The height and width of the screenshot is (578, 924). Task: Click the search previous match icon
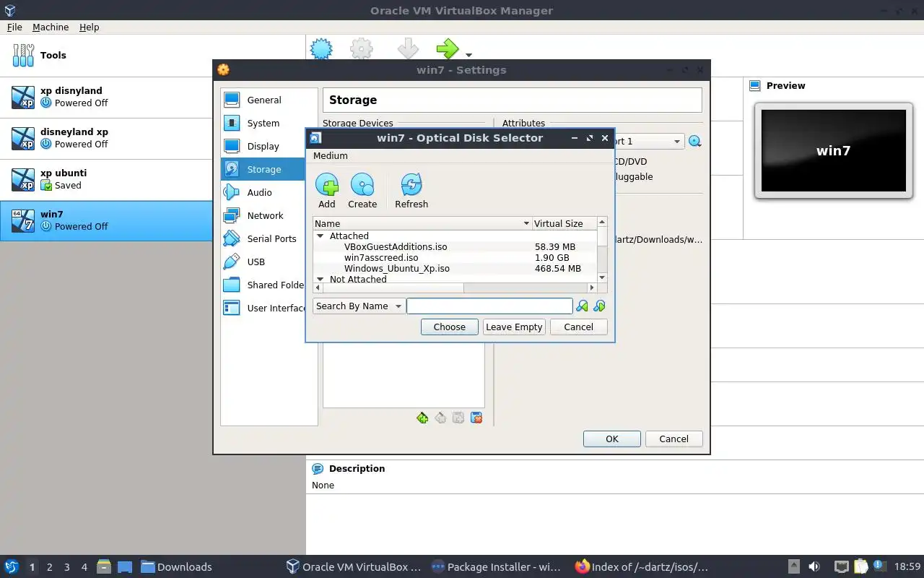582,306
